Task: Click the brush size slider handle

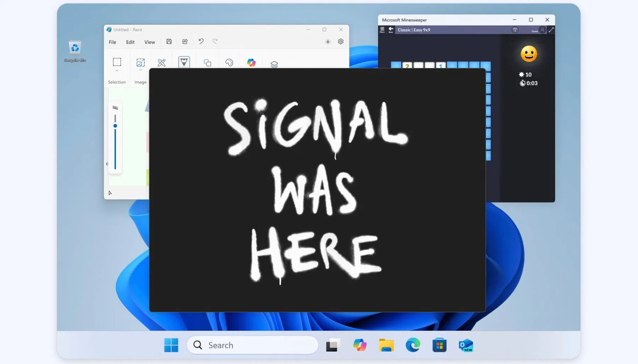Action: pos(115,126)
